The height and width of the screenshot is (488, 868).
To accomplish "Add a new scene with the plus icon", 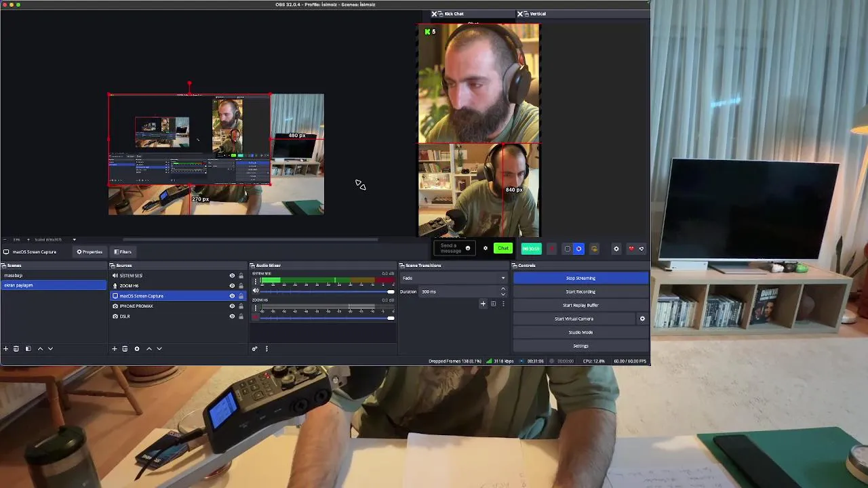I will tap(5, 348).
